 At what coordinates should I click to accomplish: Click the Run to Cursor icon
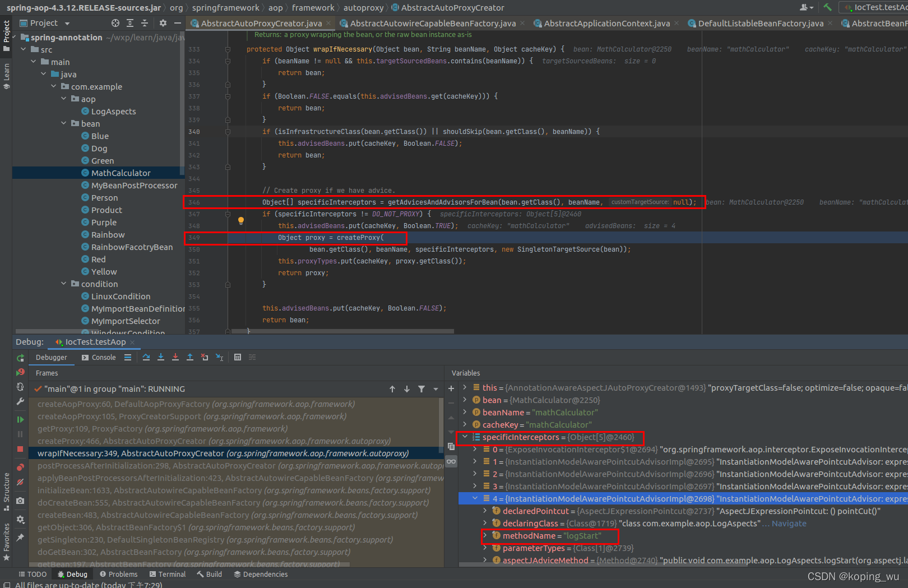pos(219,357)
